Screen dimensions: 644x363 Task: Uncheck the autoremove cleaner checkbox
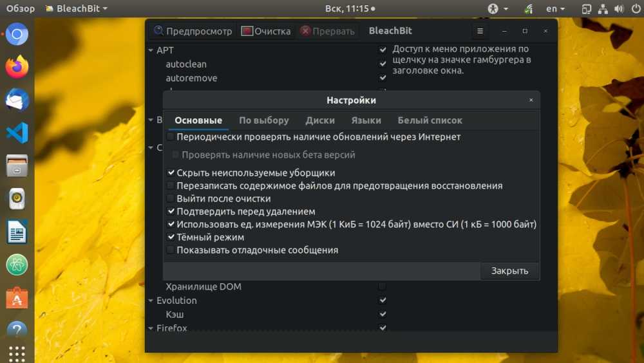click(x=383, y=78)
